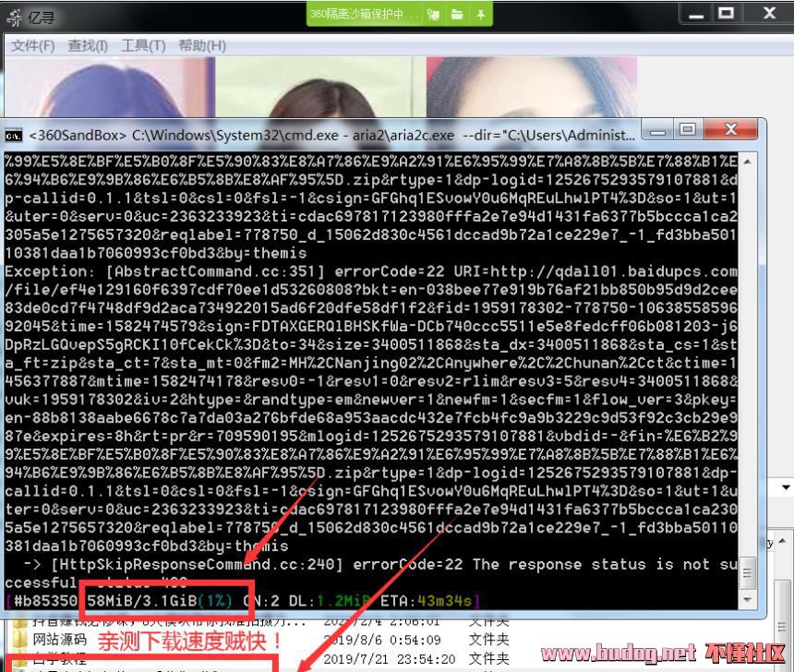The image size is (794, 672).
Task: Click the 58MiB/3.1GiB(1%) download progress text
Action: 160,601
